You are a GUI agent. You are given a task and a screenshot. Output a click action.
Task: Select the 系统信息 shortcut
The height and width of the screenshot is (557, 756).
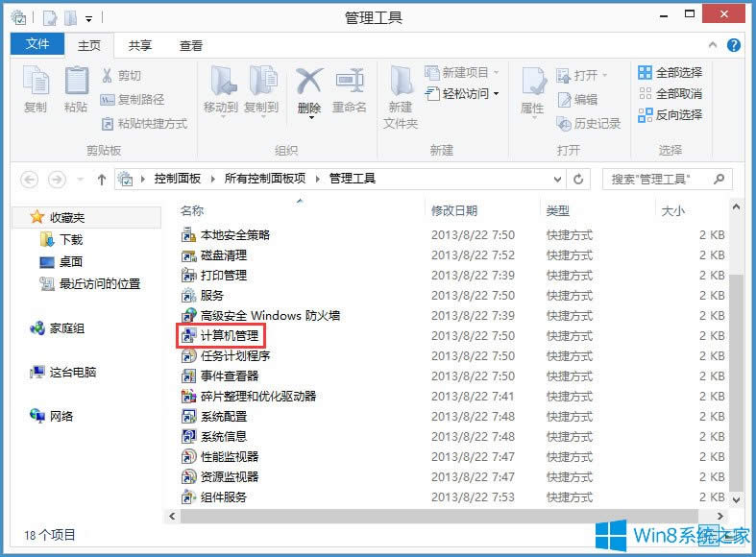pyautogui.click(x=214, y=437)
